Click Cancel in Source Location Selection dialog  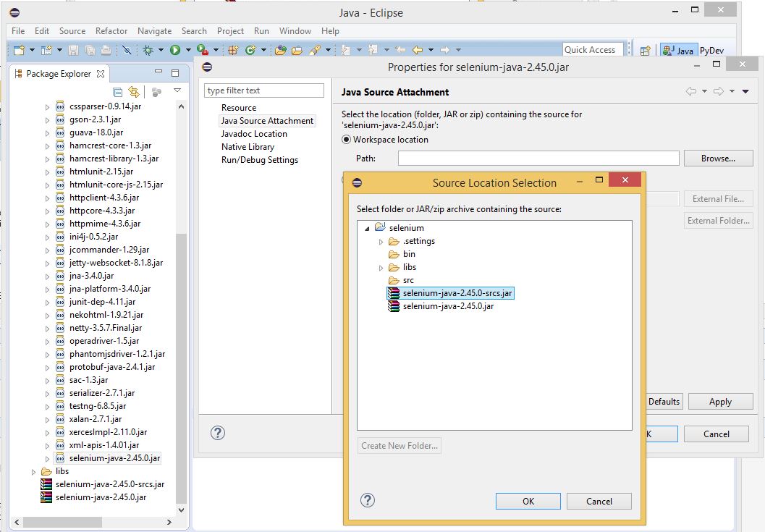coord(599,502)
